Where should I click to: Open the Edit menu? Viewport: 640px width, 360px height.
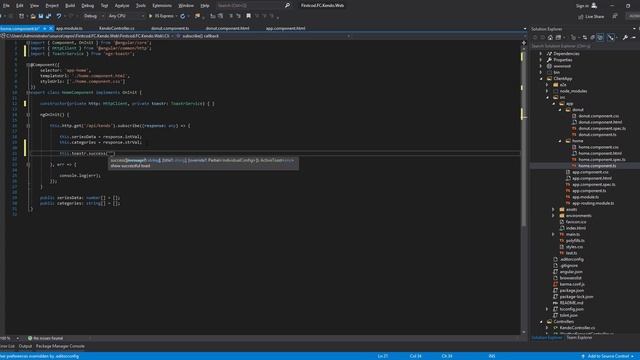(x=20, y=6)
